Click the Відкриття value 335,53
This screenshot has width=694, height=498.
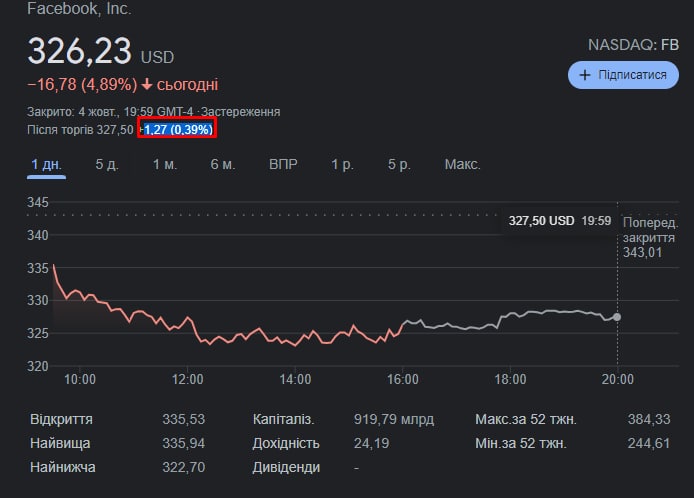tap(183, 419)
